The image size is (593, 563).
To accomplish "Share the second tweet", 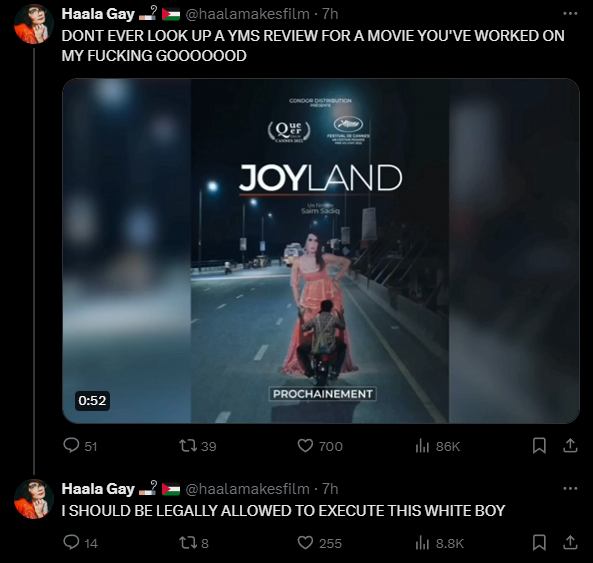I will [570, 543].
